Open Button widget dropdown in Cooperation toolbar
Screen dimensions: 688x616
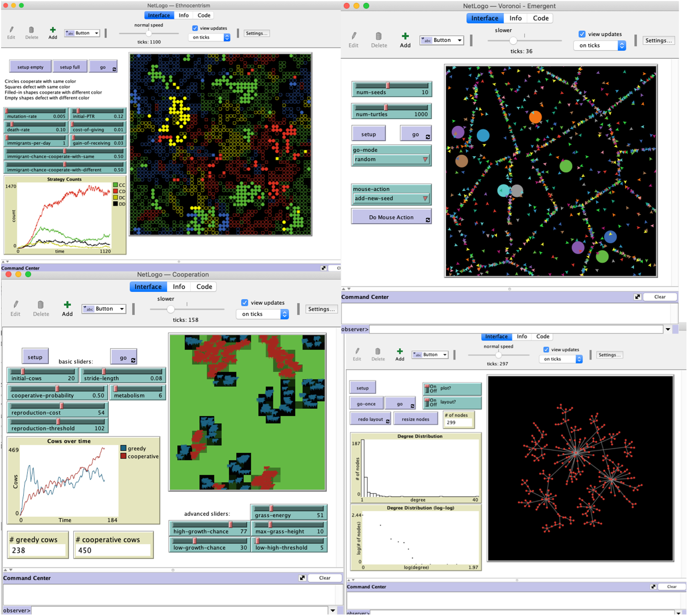(x=104, y=309)
